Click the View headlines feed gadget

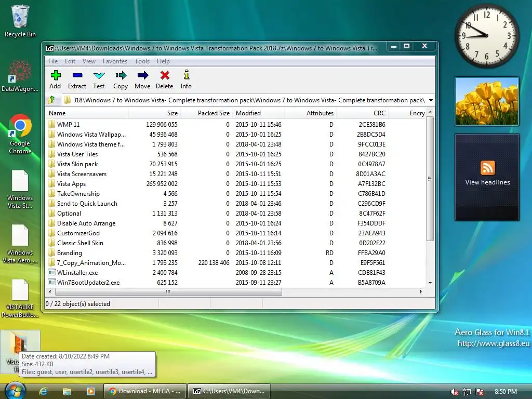pos(487,177)
